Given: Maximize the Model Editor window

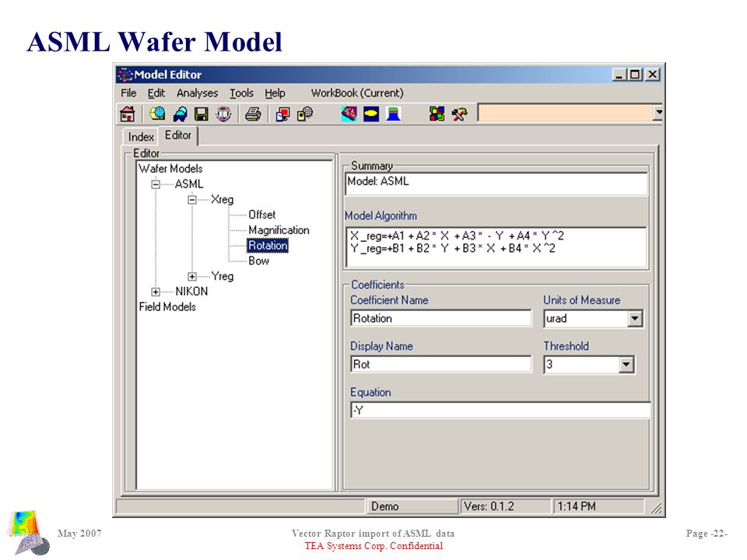Looking at the screenshot, I should [x=634, y=75].
